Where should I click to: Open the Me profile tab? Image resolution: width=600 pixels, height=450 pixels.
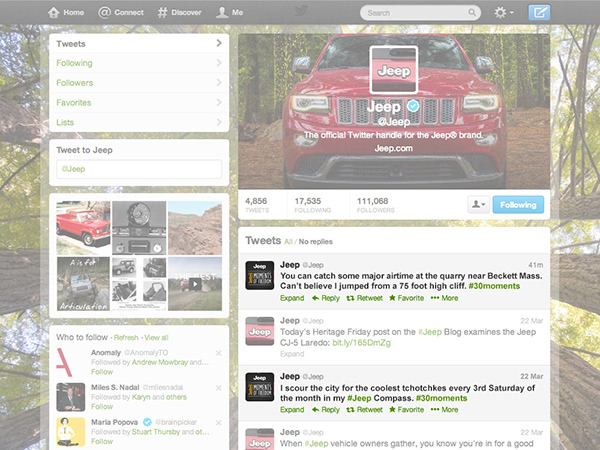coord(229,13)
